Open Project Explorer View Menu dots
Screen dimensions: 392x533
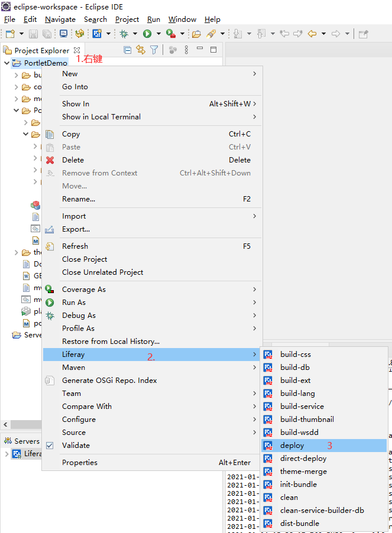tap(186, 50)
